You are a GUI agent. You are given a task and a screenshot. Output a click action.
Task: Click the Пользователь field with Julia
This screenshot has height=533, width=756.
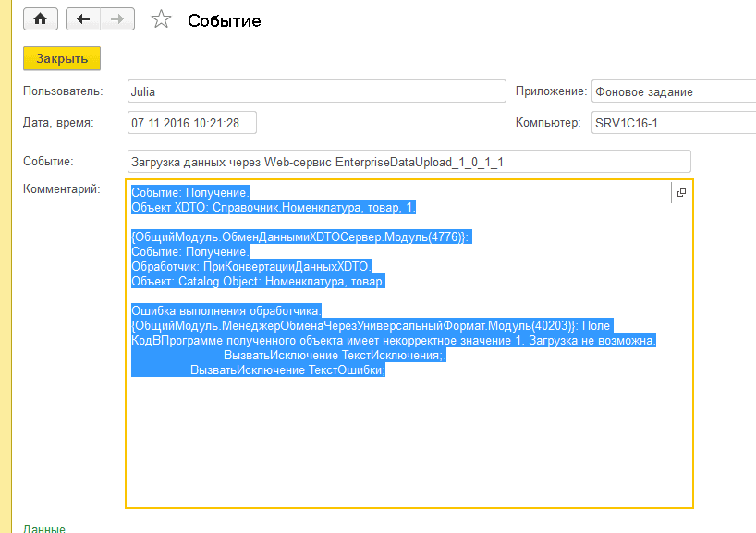(316, 91)
